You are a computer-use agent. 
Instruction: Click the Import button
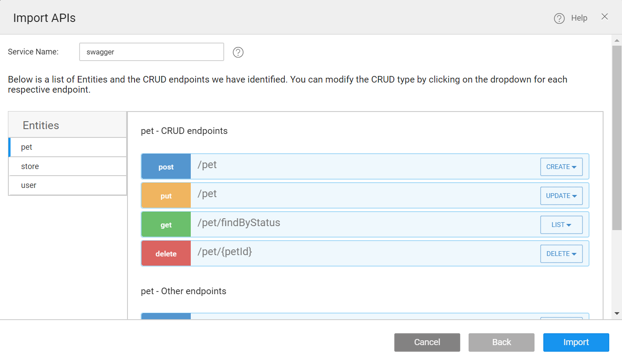[x=576, y=342]
